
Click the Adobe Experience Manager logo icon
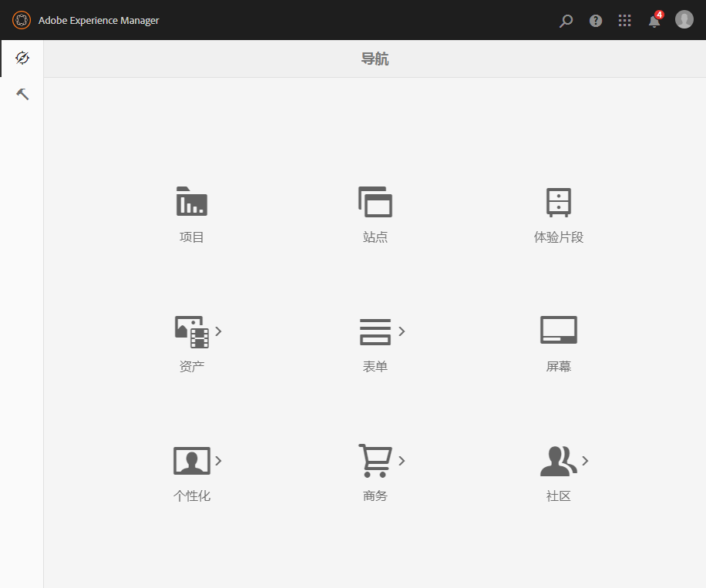[x=21, y=20]
